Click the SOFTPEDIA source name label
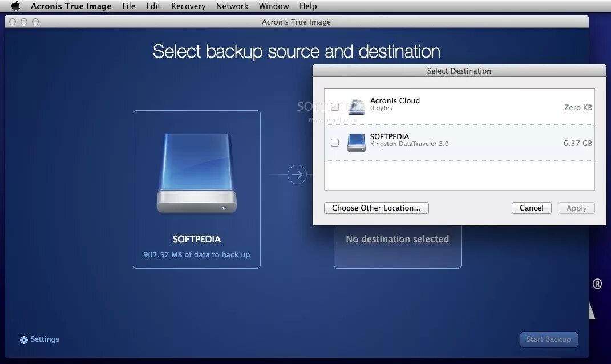Screen dimensions: 611x364 196,239
